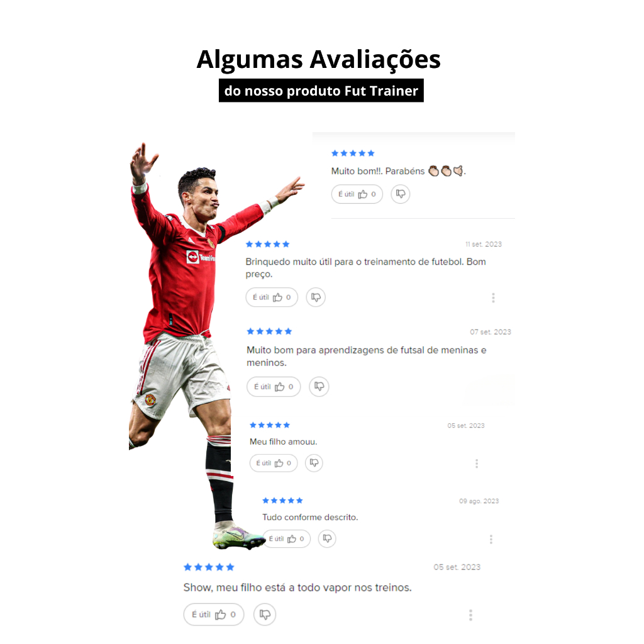Dislike the 'Brinquedo muito útil' review
The width and height of the screenshot is (644, 644).
tap(316, 297)
